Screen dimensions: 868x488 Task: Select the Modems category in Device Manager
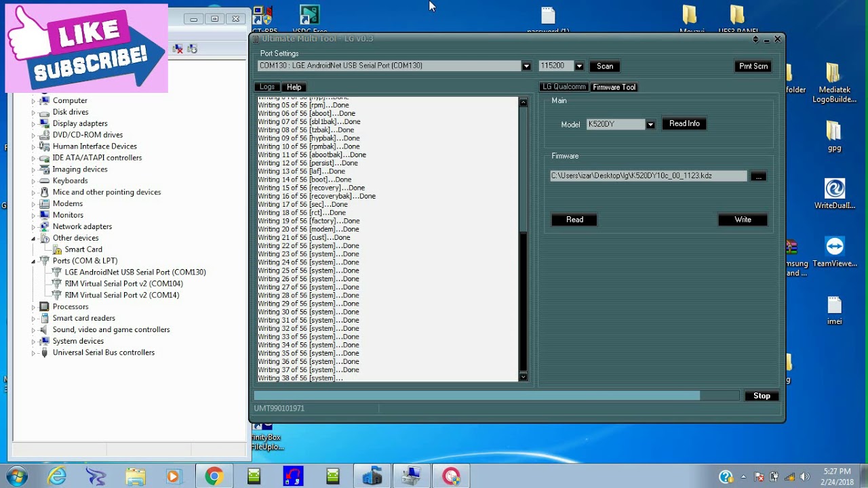(68, 203)
